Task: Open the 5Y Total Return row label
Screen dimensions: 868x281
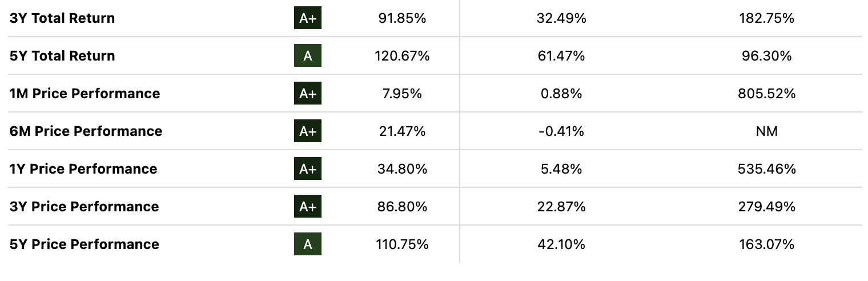Action: [62, 56]
